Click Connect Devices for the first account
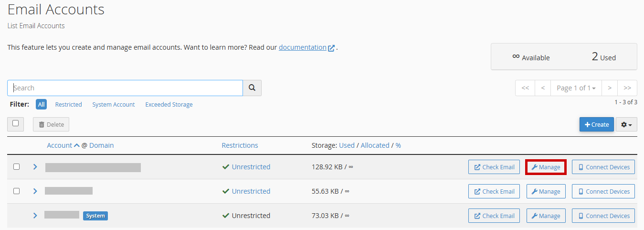644x230 pixels. click(603, 167)
